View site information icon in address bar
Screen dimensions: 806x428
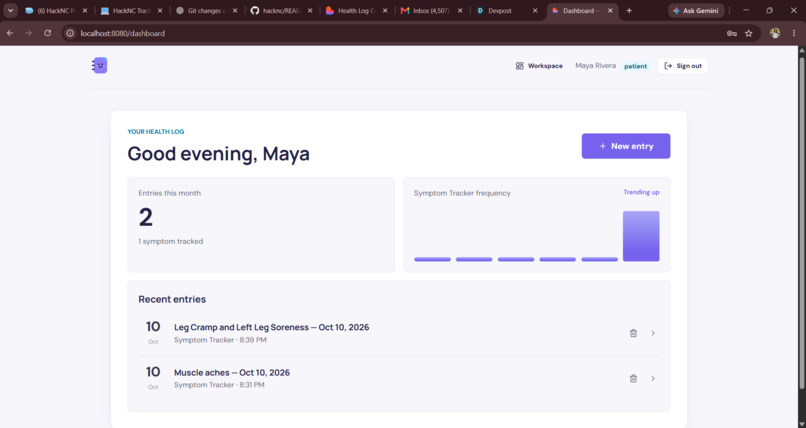click(x=70, y=33)
